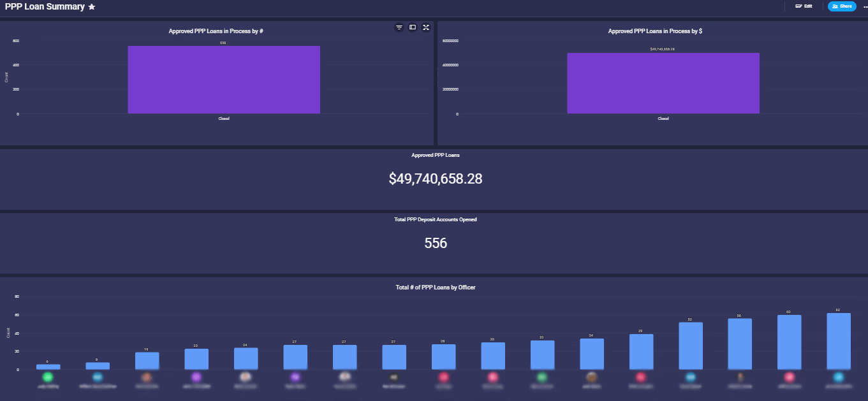Click the Total # of PPP Loans by Officer title
The height and width of the screenshot is (401, 868).
click(x=436, y=288)
